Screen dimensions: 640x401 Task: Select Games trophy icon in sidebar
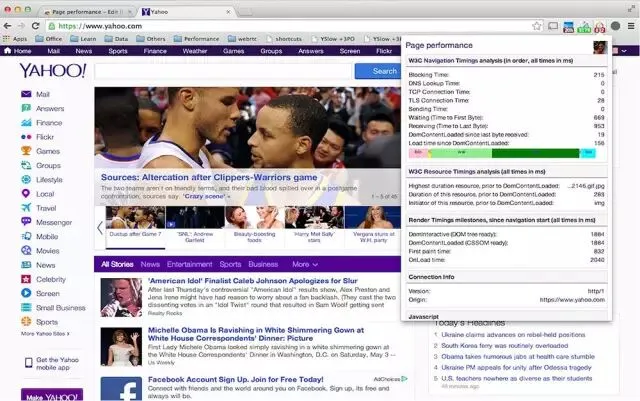[26, 151]
